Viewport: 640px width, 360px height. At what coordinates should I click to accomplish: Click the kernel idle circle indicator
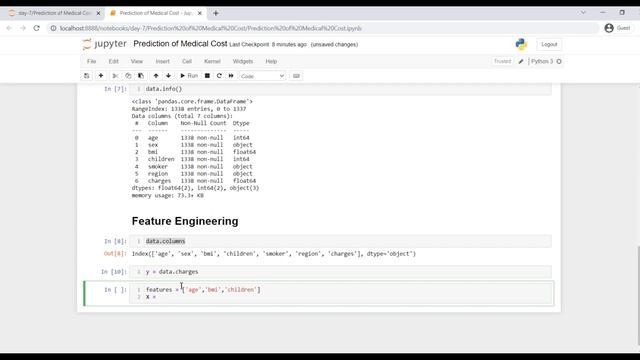point(559,62)
